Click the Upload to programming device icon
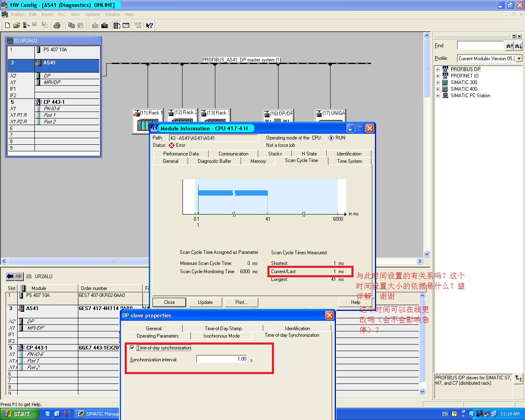The image size is (525, 420). point(105,25)
